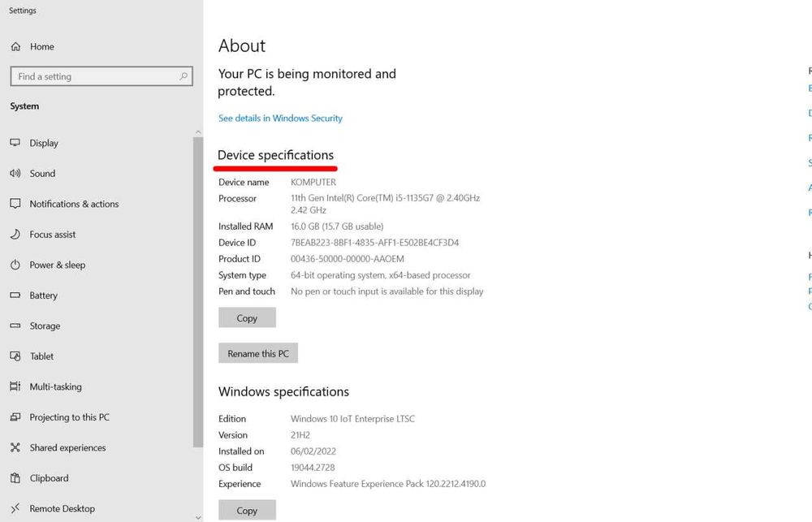Select the Clipboard sidebar item

(x=98, y=478)
